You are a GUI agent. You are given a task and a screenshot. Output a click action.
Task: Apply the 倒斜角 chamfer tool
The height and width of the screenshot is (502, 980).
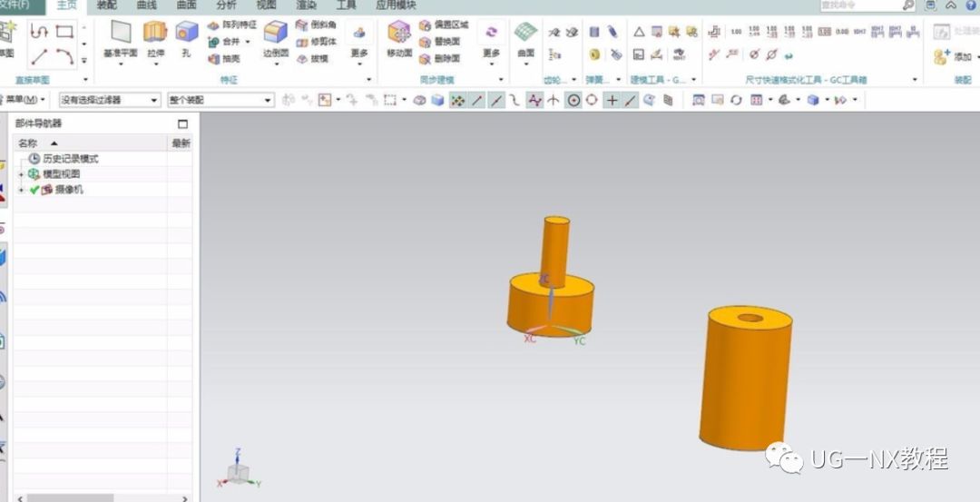pyautogui.click(x=317, y=25)
